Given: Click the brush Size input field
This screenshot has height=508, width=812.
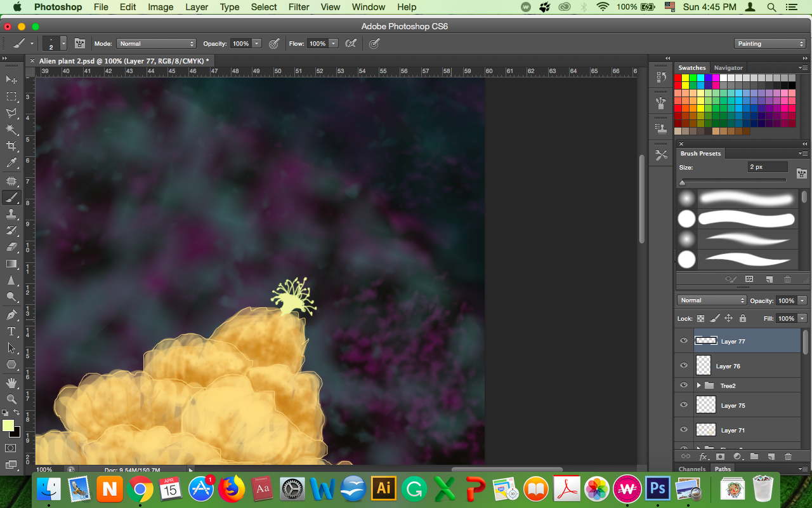Looking at the screenshot, I should (x=767, y=167).
